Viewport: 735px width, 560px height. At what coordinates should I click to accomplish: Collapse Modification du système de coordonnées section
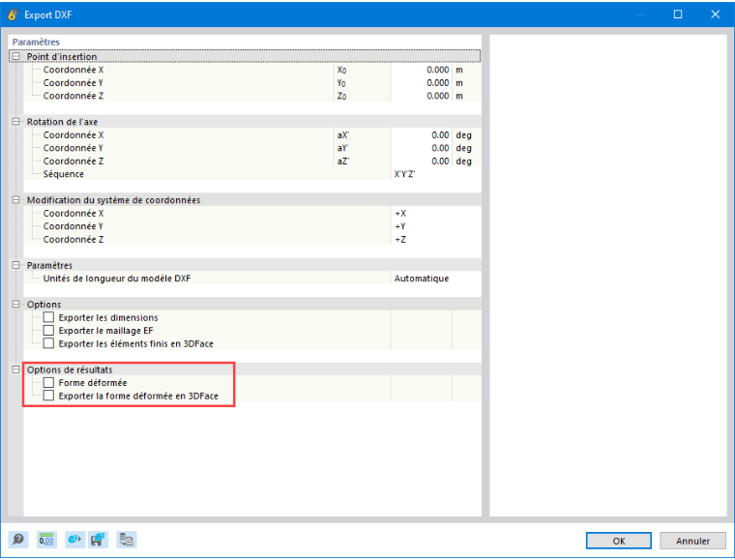tap(15, 199)
